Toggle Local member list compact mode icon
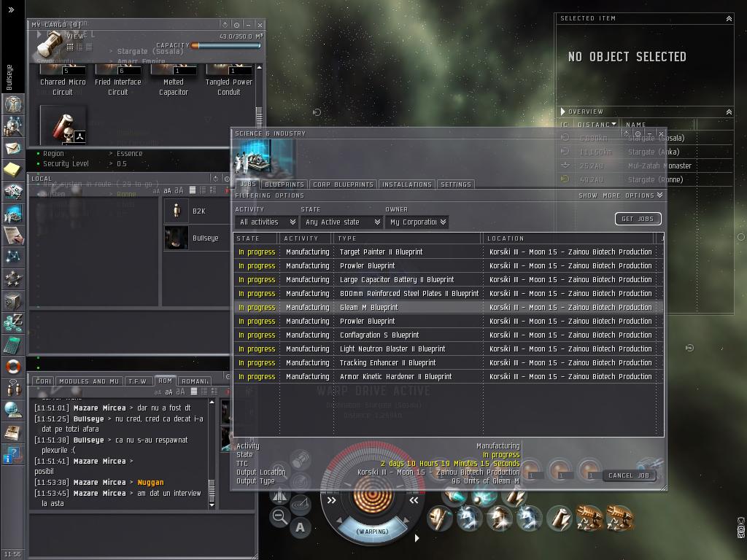The height and width of the screenshot is (560, 747). click(x=193, y=190)
